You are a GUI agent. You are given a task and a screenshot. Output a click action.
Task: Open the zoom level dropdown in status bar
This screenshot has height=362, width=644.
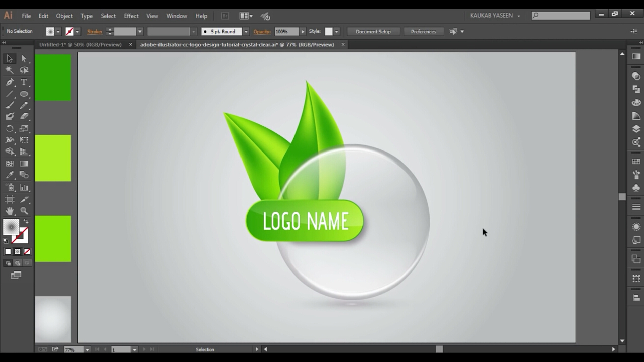coord(87,349)
